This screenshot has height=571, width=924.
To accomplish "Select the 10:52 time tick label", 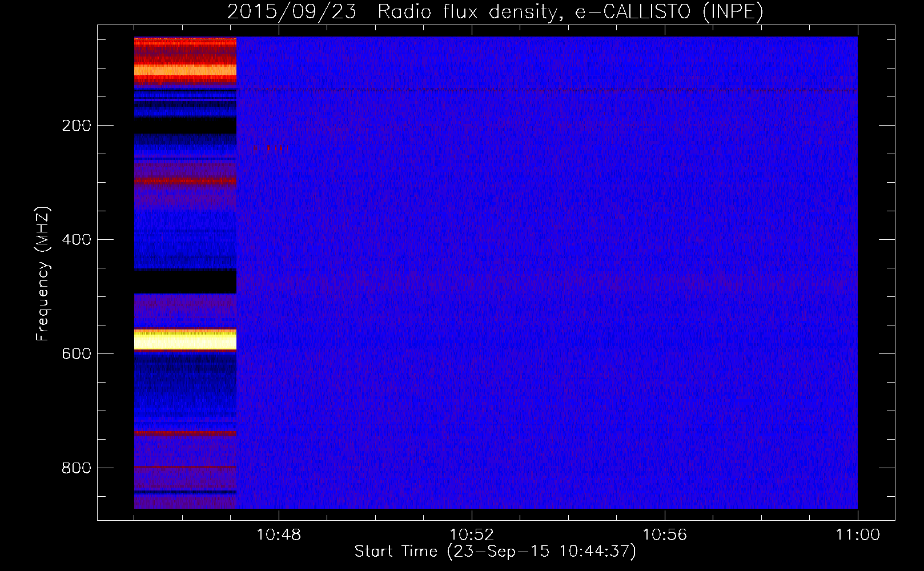I will pos(472,535).
